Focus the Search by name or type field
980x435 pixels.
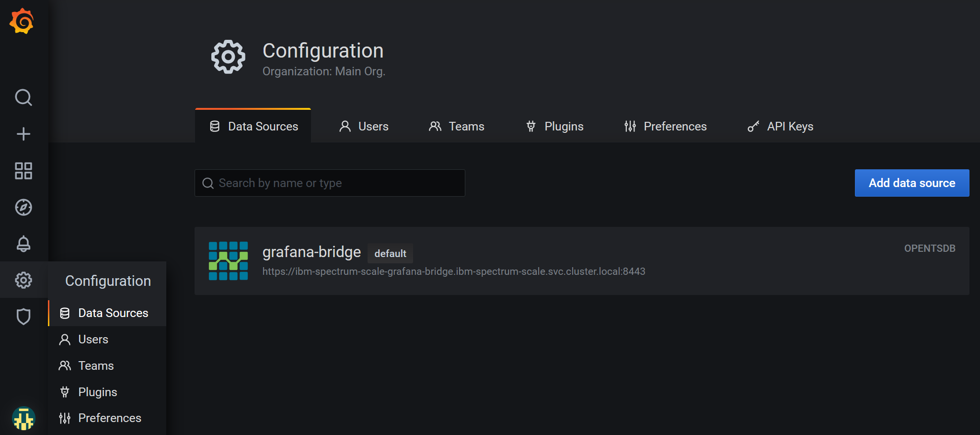[x=330, y=183]
